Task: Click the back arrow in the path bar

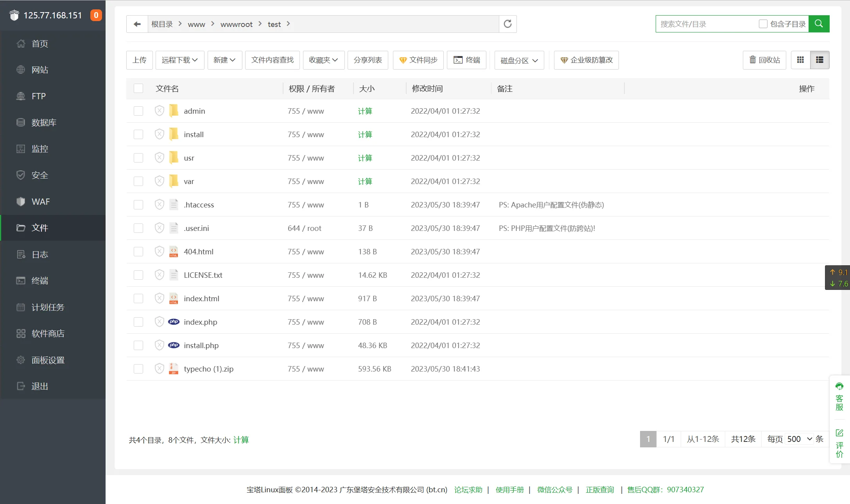Action: pyautogui.click(x=137, y=24)
